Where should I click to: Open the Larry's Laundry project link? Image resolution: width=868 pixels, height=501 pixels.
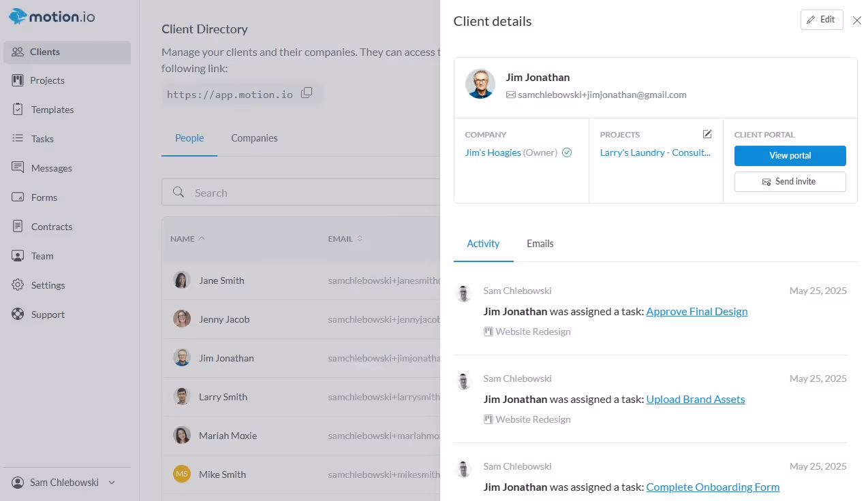click(655, 153)
